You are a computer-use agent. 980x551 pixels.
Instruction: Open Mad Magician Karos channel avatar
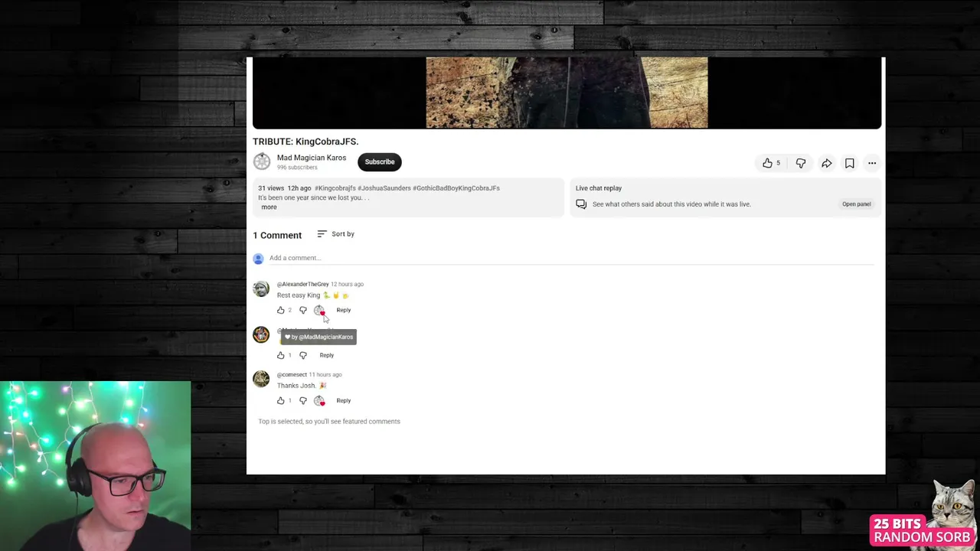(262, 161)
